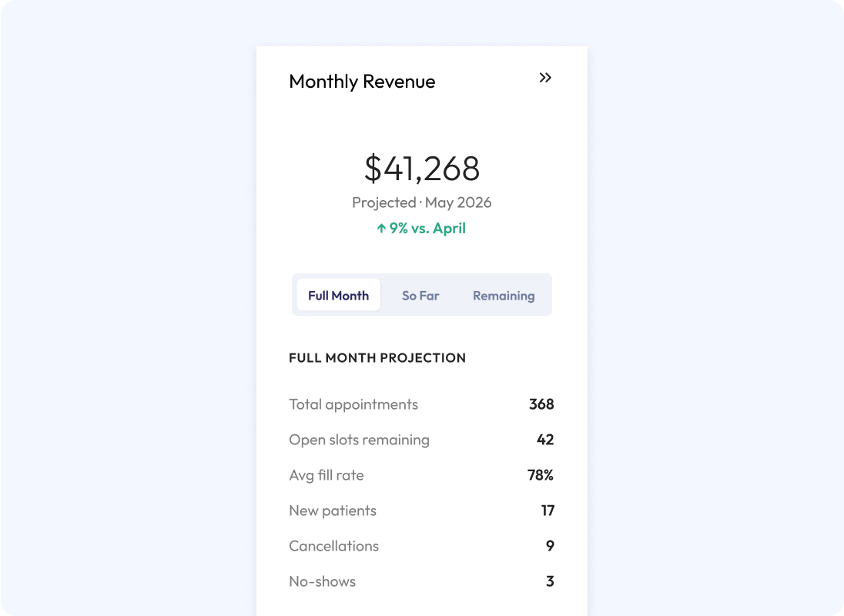Select the Total appointments row label

coord(353,404)
